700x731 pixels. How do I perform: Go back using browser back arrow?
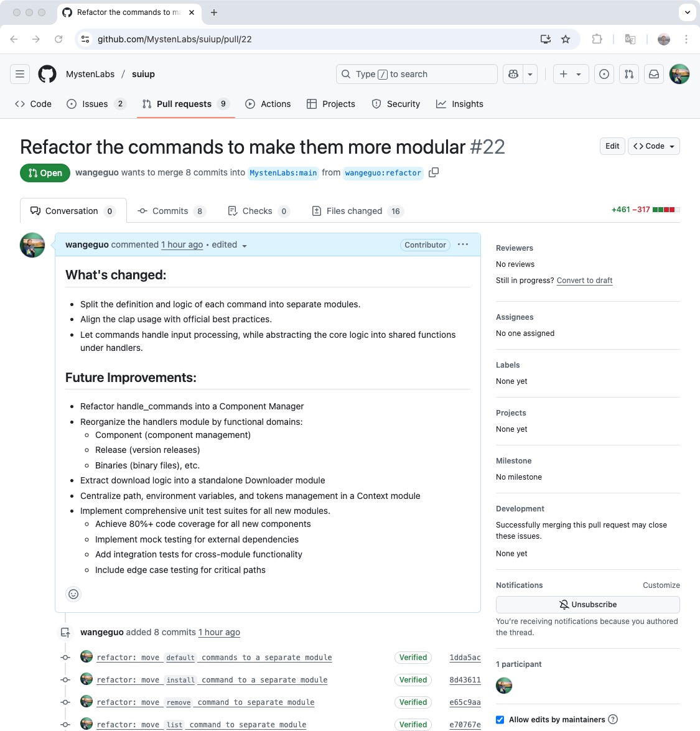14,39
